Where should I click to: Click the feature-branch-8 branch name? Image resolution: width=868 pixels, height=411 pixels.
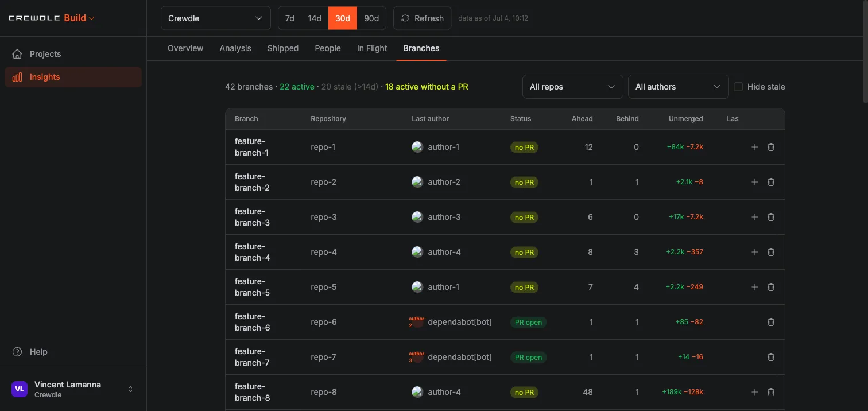pyautogui.click(x=252, y=392)
